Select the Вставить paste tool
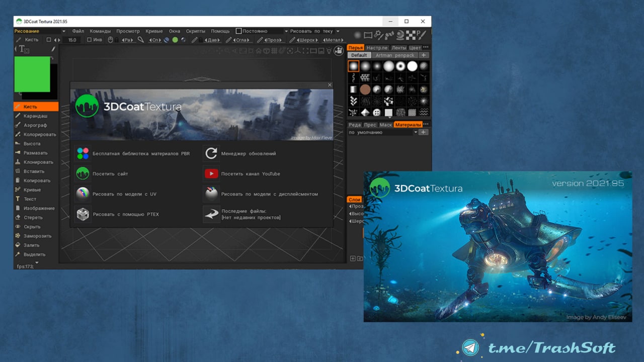Screen dimensions: 644x362 (36, 171)
